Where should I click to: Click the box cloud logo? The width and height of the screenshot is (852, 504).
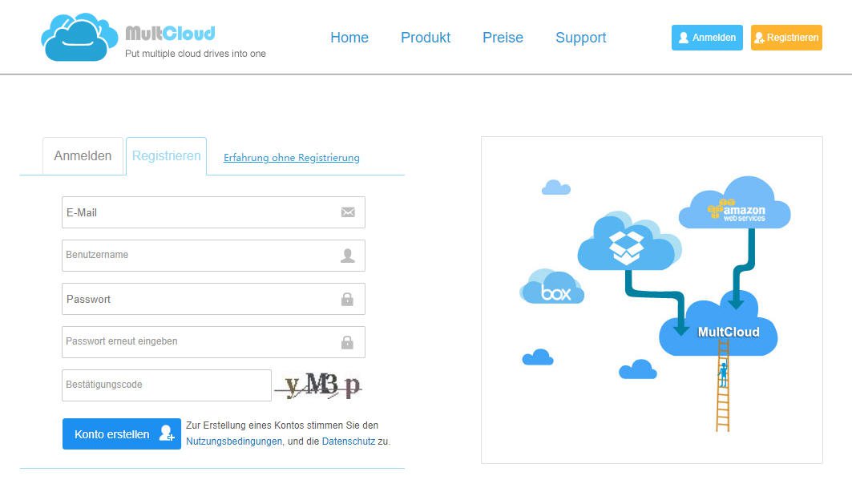pyautogui.click(x=552, y=287)
